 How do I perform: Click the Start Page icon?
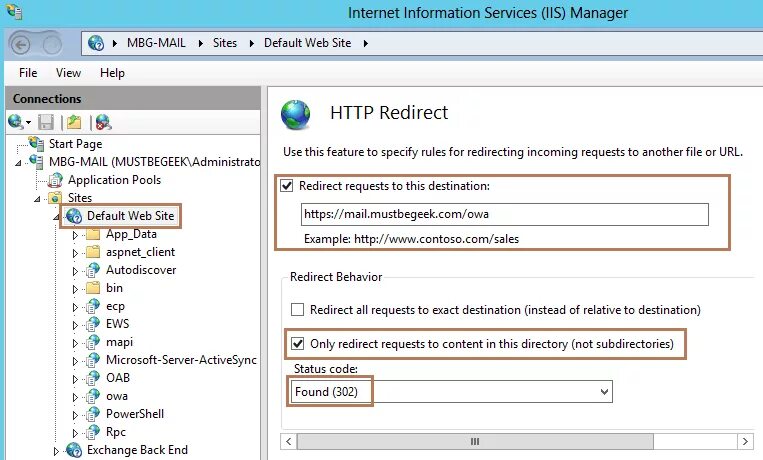pos(36,144)
